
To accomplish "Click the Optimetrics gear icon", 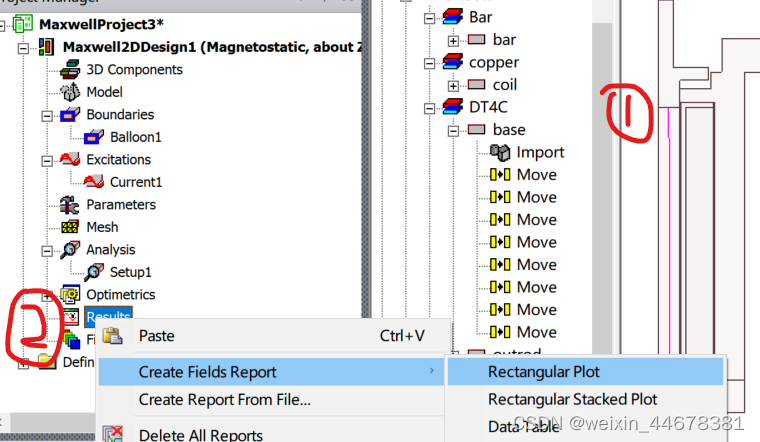I will tap(70, 294).
